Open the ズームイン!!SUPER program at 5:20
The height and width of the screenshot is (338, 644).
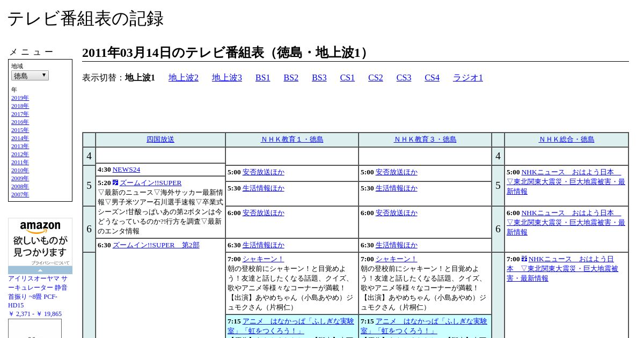[151, 183]
